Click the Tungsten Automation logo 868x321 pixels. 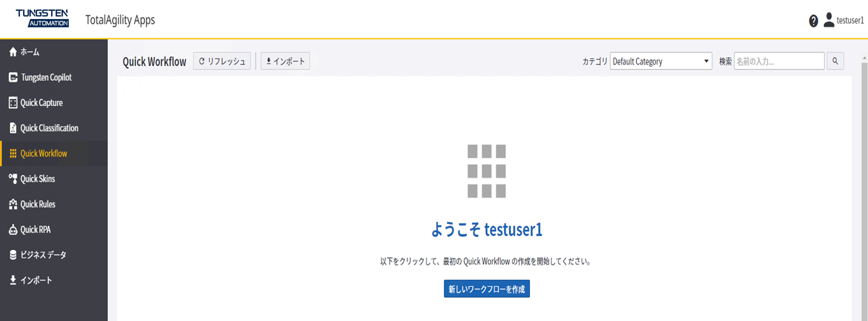coord(42,19)
